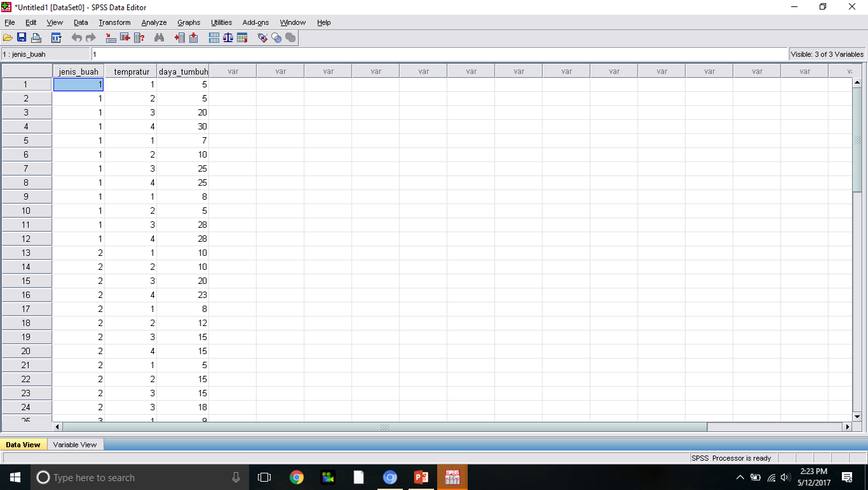Click the jenis_buah cell in row 13
868x490 pixels.
click(x=79, y=253)
